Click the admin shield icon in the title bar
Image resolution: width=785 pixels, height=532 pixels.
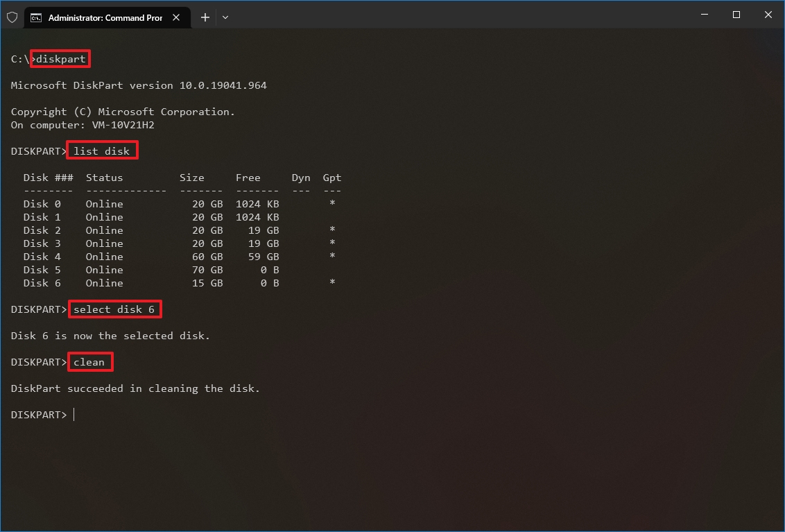pos(12,17)
